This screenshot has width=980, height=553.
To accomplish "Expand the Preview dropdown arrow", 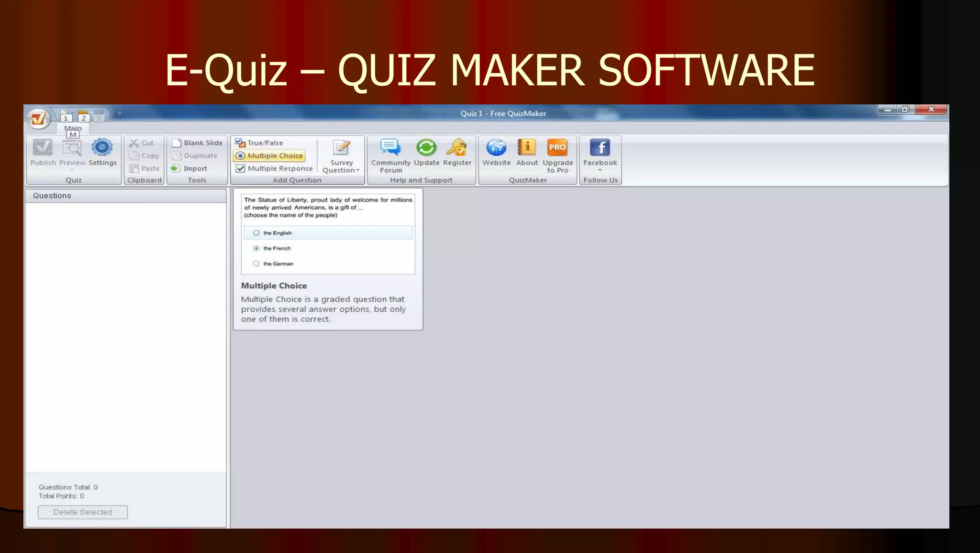I will click(72, 170).
